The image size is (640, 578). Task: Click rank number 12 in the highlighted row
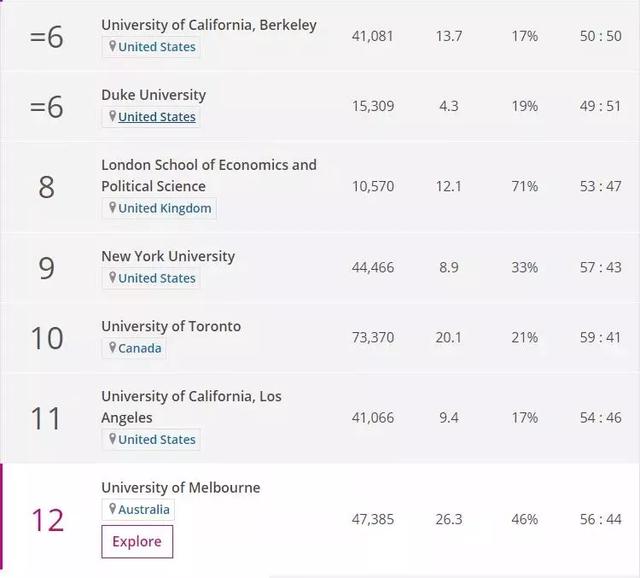47,520
